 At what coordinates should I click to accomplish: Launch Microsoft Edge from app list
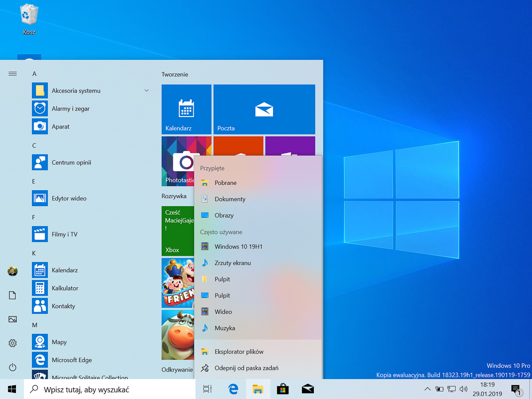(x=91, y=360)
